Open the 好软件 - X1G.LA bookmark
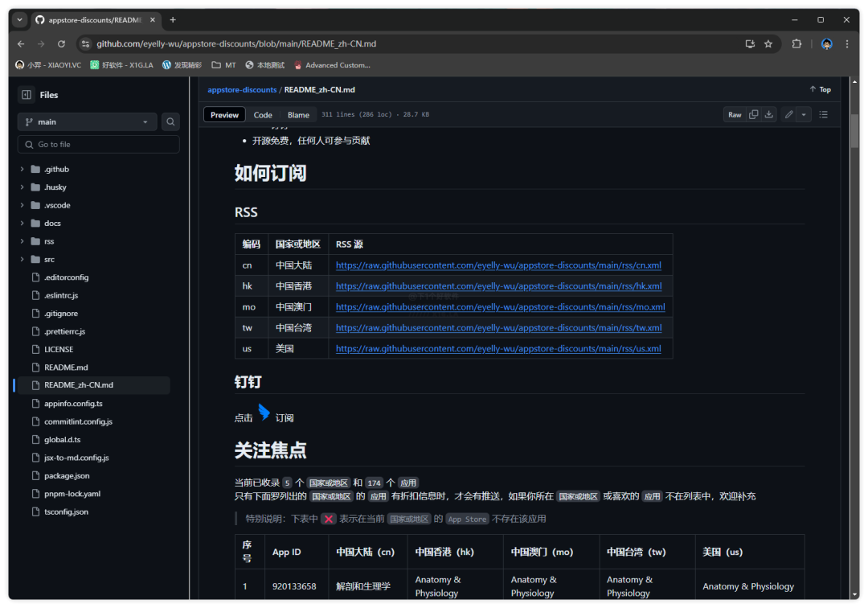This screenshot has height=608, width=868. coord(122,65)
